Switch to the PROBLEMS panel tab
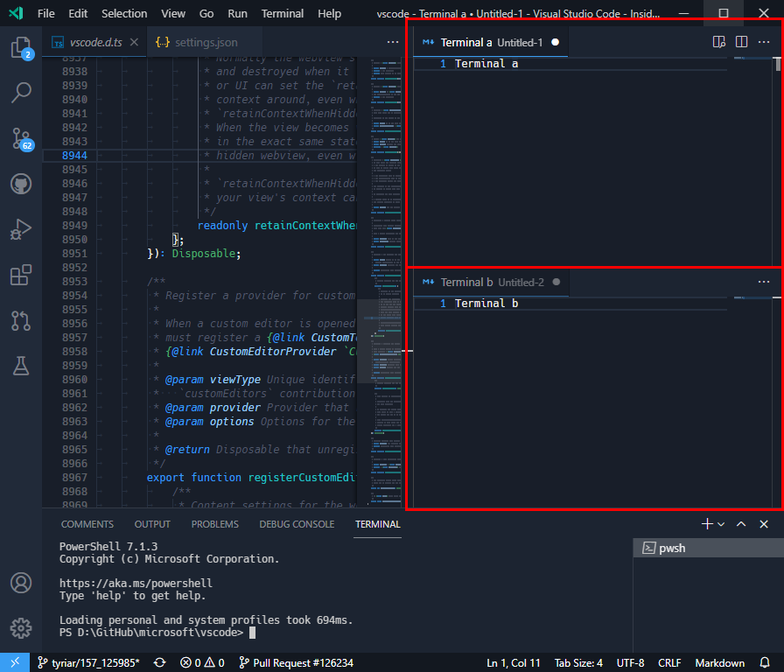The width and height of the screenshot is (784, 672). (214, 524)
